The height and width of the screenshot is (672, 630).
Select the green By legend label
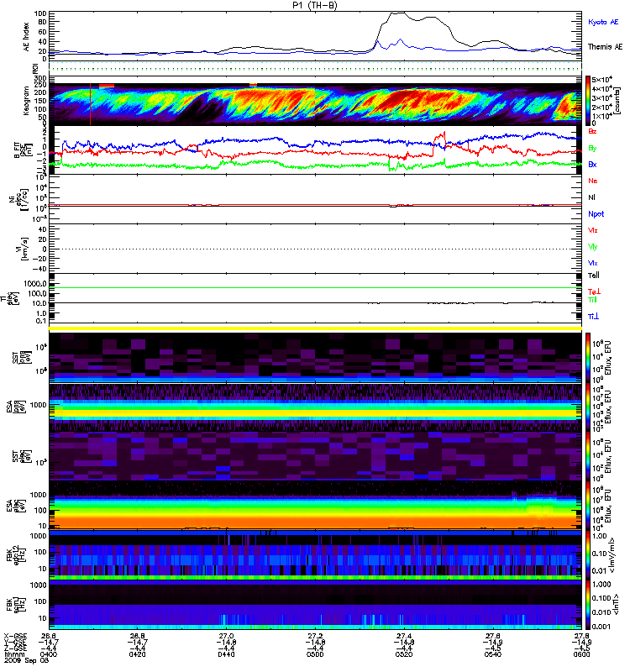(x=592, y=149)
